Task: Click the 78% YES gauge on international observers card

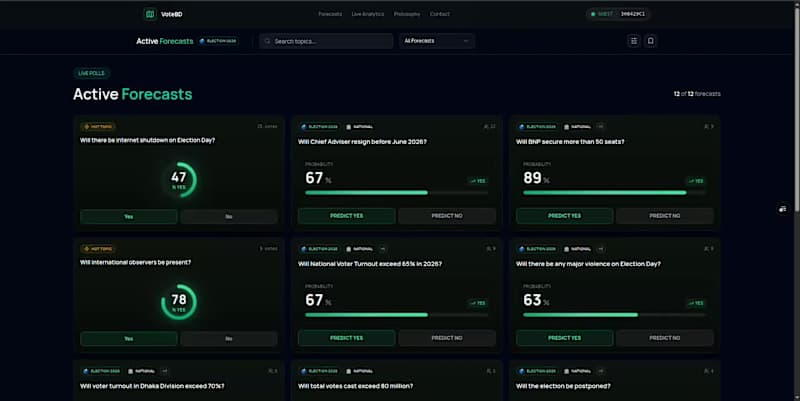Action: [x=179, y=302]
